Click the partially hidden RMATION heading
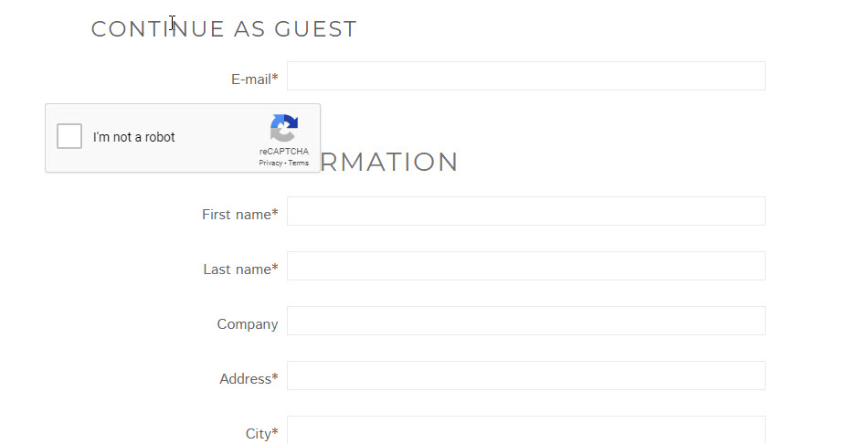 pyautogui.click(x=389, y=163)
